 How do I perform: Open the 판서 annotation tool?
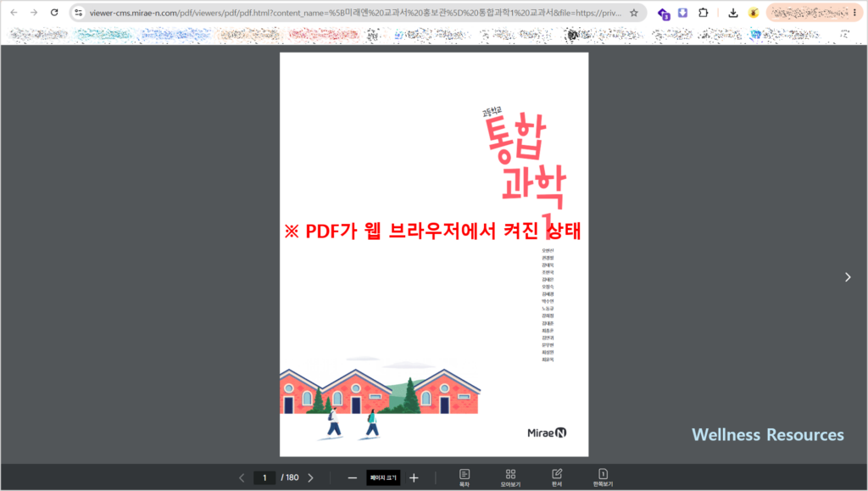pos(557,477)
